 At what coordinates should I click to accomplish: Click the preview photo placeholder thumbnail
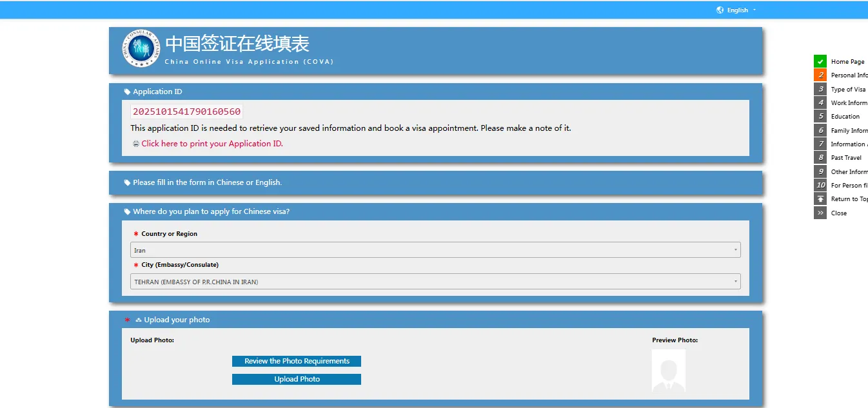click(668, 371)
